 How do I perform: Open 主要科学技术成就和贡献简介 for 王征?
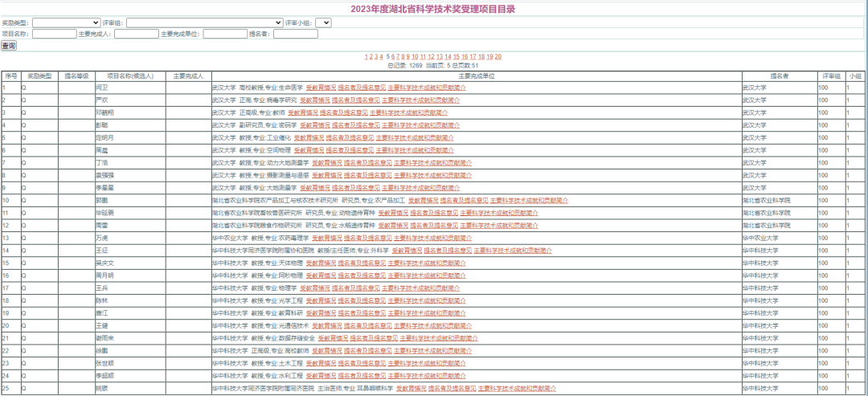click(x=513, y=251)
